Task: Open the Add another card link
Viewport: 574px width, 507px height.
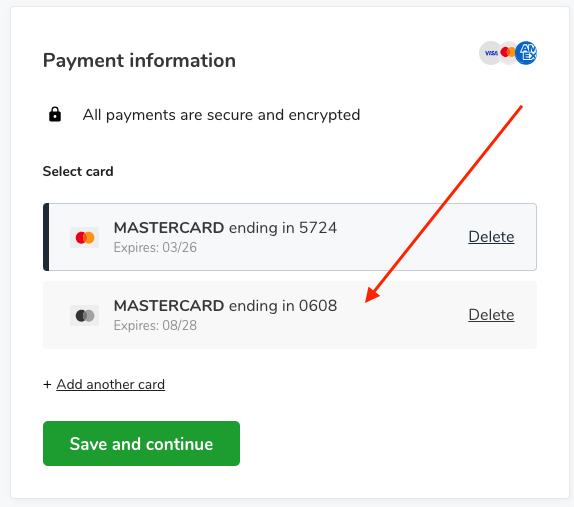Action: [111, 384]
